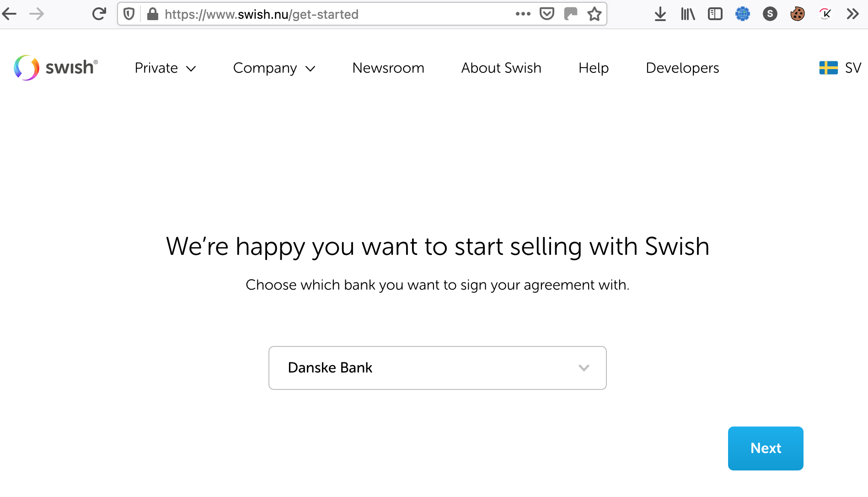This screenshot has width=868, height=497.
Task: Expand the Private menu
Action: click(x=165, y=68)
